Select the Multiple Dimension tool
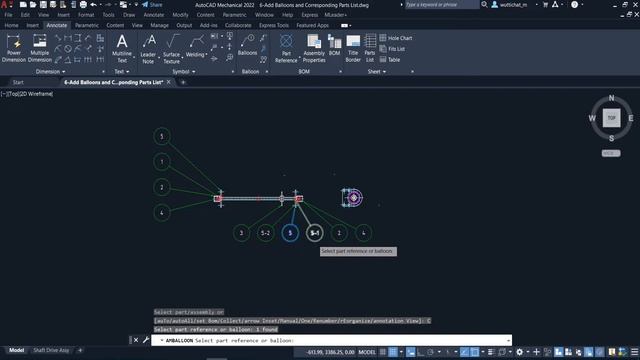The width and height of the screenshot is (640, 360). pos(40,48)
